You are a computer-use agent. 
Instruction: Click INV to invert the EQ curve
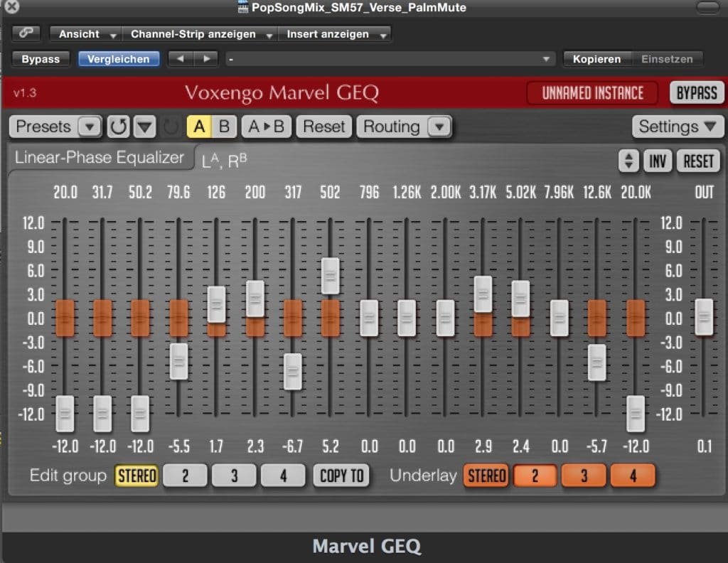click(658, 161)
